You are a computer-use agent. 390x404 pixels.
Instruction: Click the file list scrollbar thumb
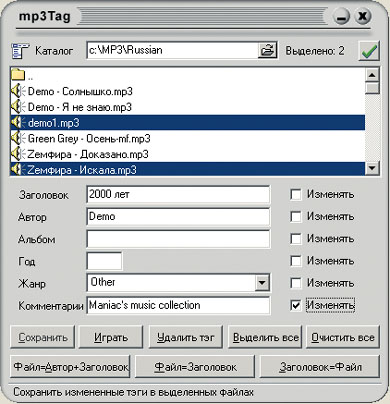click(x=372, y=88)
